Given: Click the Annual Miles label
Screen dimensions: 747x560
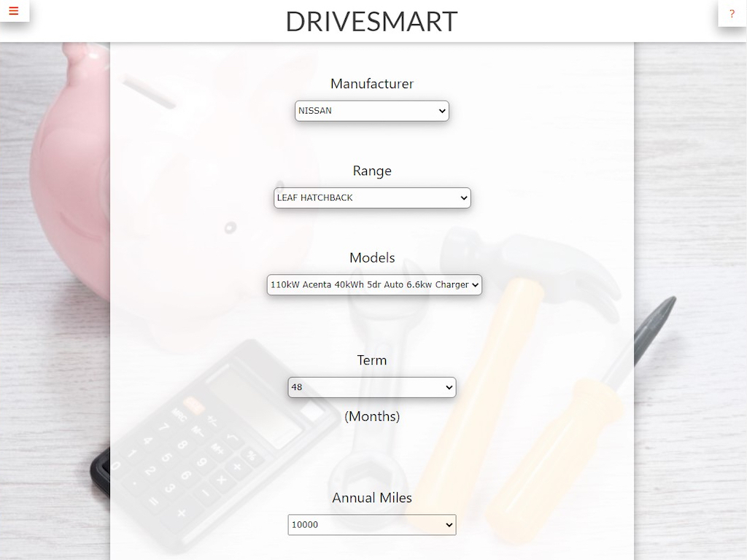Looking at the screenshot, I should (371, 497).
